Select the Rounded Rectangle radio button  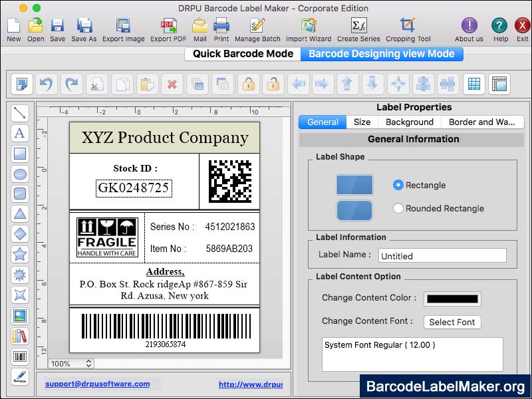coord(398,208)
